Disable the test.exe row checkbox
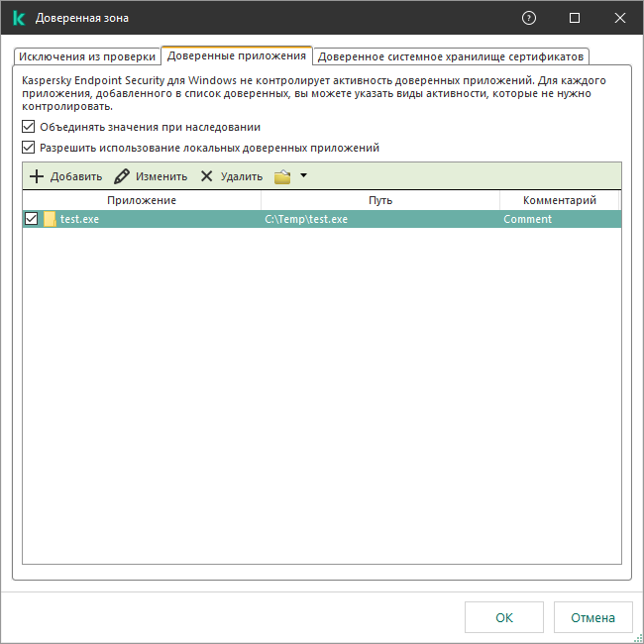Screen dimensions: 644x644 pyautogui.click(x=32, y=219)
